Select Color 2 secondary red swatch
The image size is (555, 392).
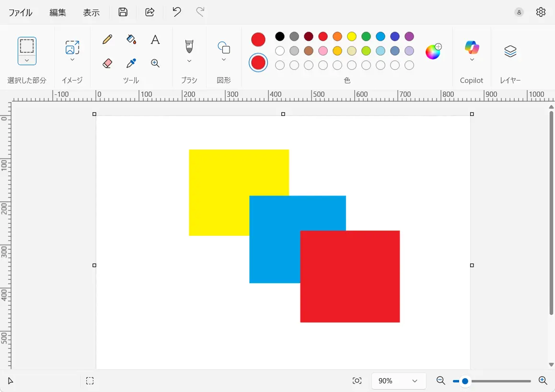point(258,63)
